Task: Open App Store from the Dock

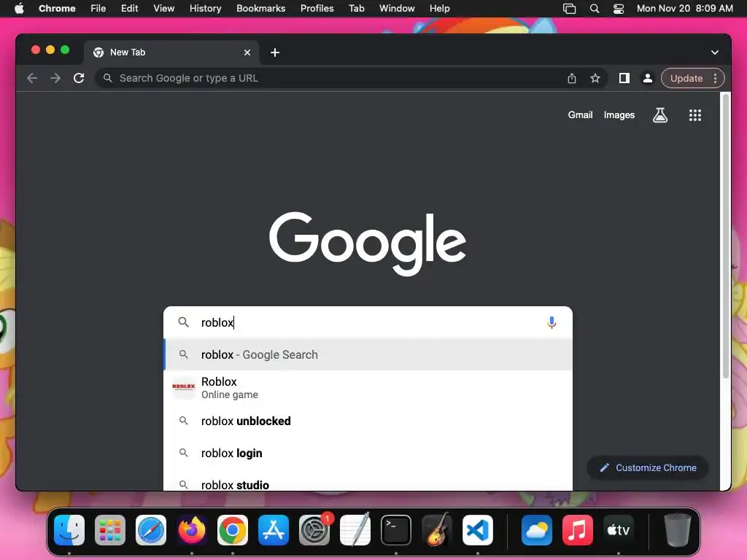Action: [x=274, y=529]
